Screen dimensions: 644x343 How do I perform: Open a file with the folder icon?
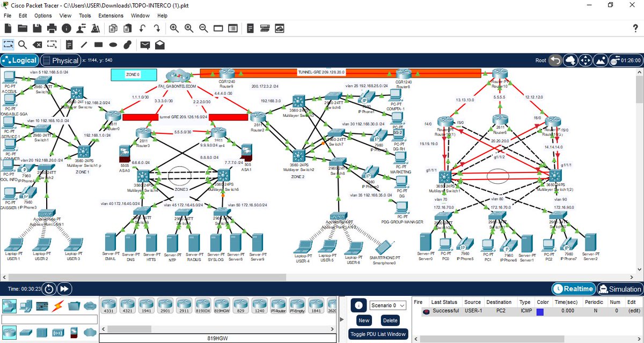point(23,28)
